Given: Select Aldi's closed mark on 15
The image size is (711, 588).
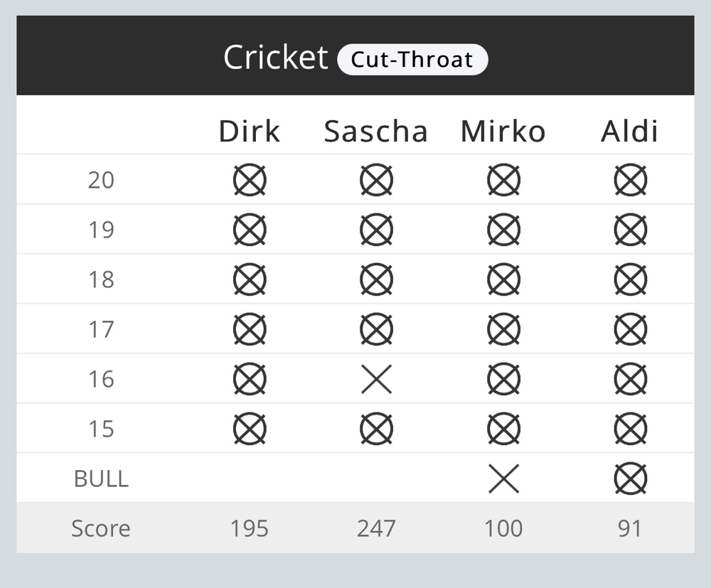Looking at the screenshot, I should pyautogui.click(x=630, y=429).
